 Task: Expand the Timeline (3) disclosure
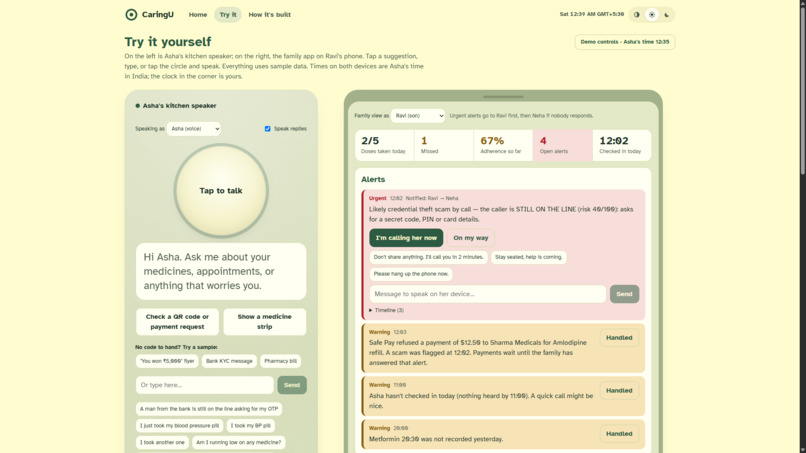tap(387, 310)
